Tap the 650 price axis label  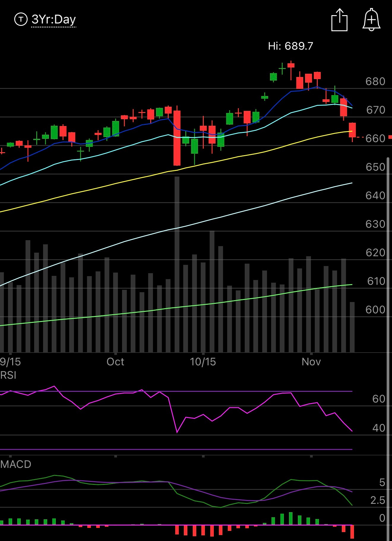[x=375, y=167]
